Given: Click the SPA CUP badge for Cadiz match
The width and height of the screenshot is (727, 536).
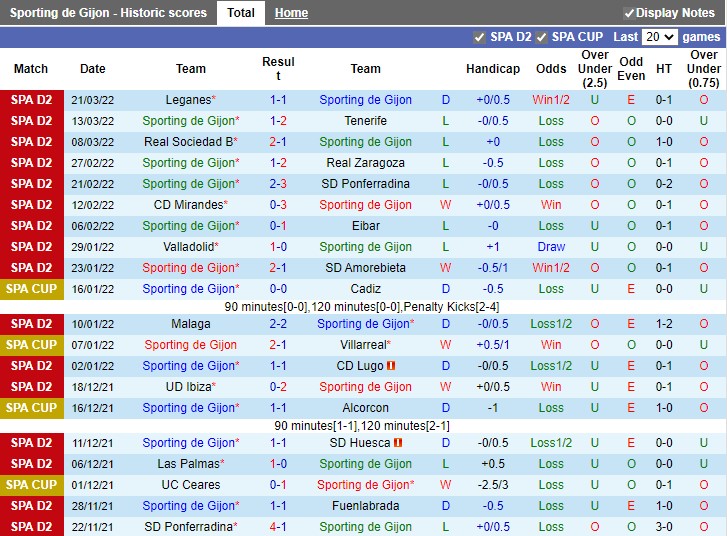Looking at the screenshot, I should 31,289.
